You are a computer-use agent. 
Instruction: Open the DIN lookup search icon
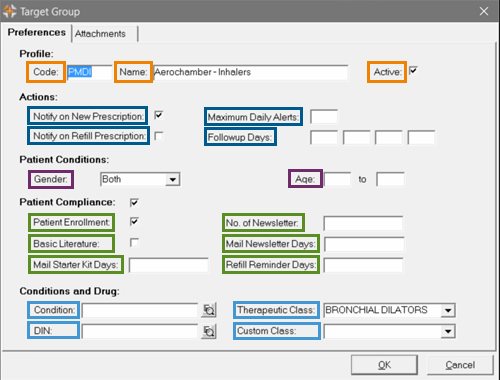point(209,331)
